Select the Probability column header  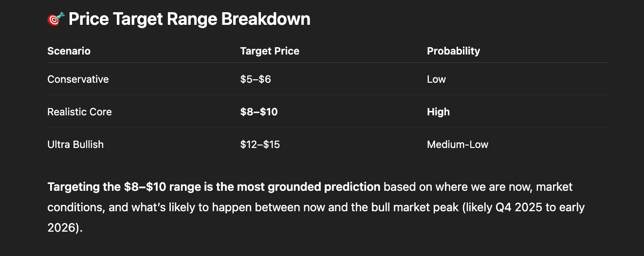point(453,51)
